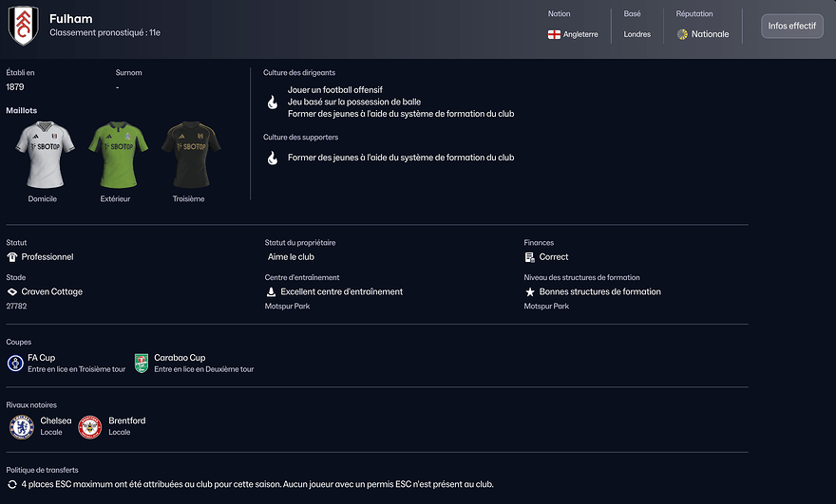The width and height of the screenshot is (836, 504).
Task: Click the Finances Correct icon
Action: coord(530,257)
